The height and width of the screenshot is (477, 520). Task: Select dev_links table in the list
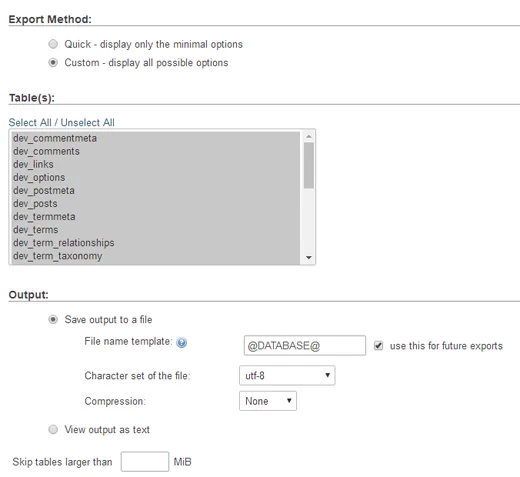click(156, 164)
